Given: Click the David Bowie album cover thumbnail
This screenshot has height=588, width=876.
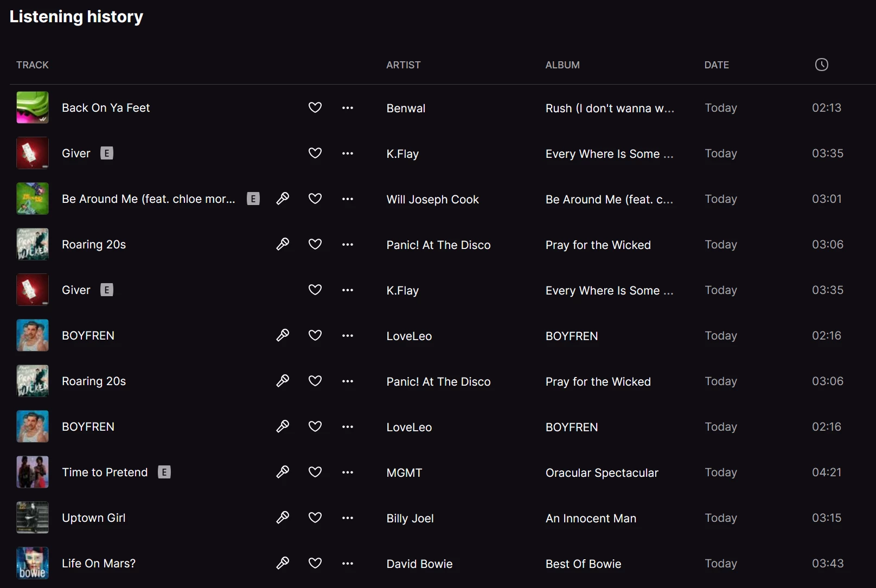Looking at the screenshot, I should click(33, 563).
